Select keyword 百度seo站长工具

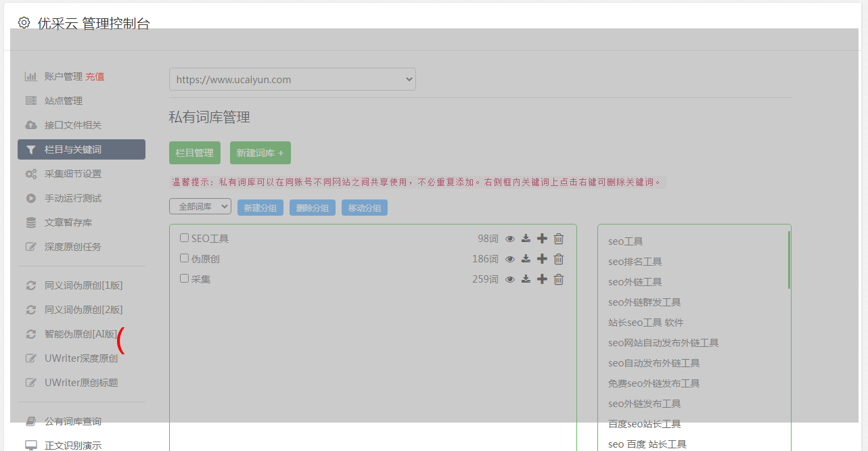(644, 424)
